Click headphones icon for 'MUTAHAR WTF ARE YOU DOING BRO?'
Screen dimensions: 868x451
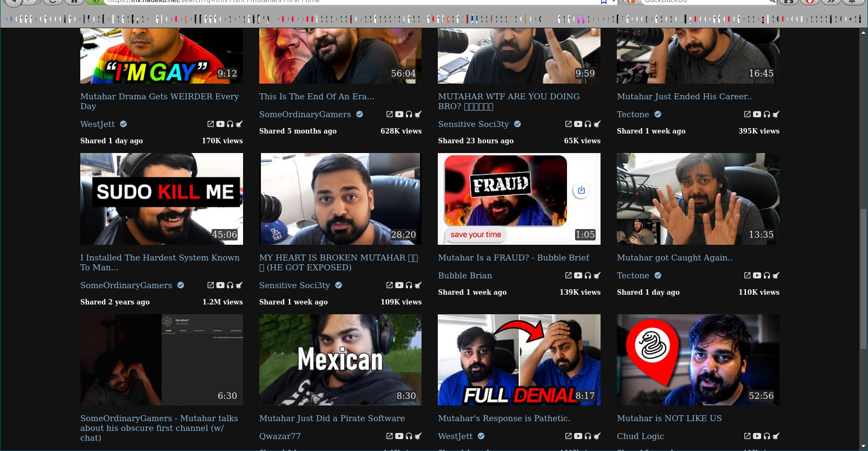point(588,124)
